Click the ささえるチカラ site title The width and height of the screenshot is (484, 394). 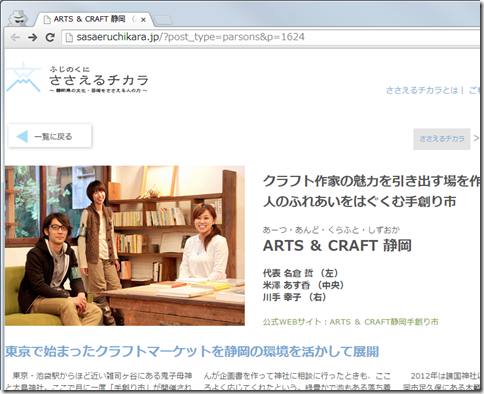99,80
